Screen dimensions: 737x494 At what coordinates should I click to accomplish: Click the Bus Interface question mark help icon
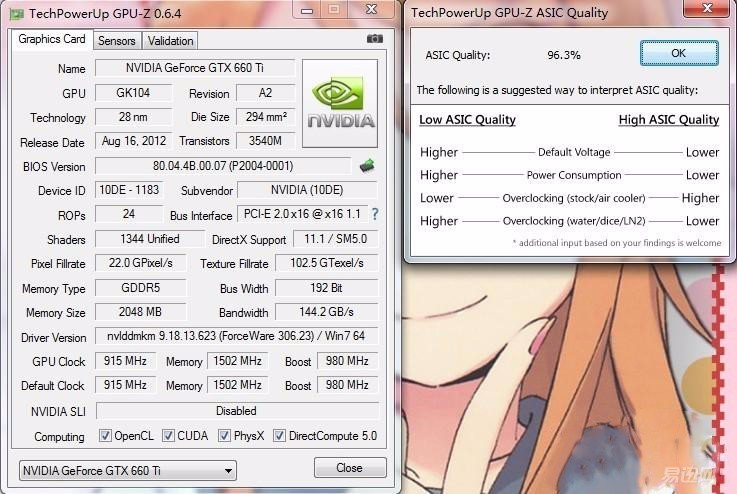375,214
